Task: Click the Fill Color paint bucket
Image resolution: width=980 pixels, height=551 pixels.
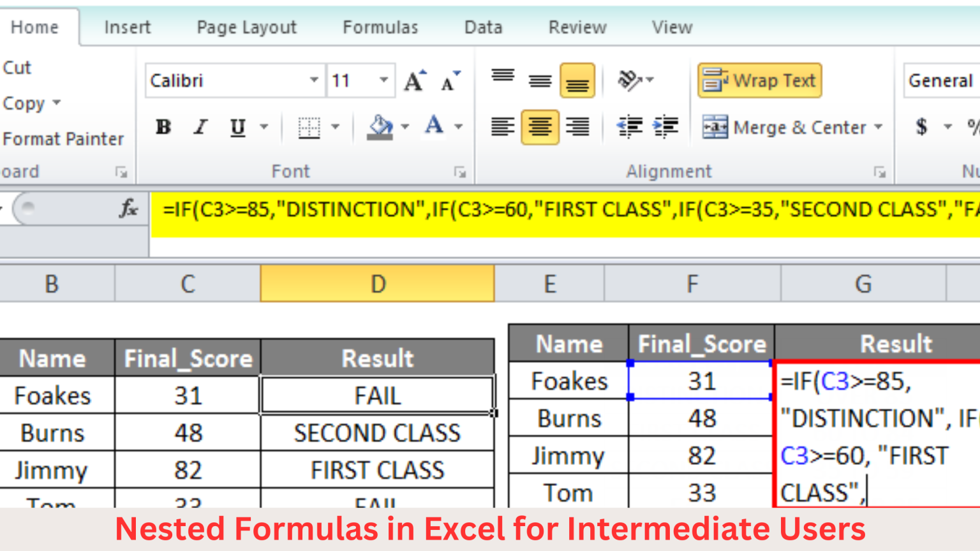Action: pyautogui.click(x=380, y=126)
